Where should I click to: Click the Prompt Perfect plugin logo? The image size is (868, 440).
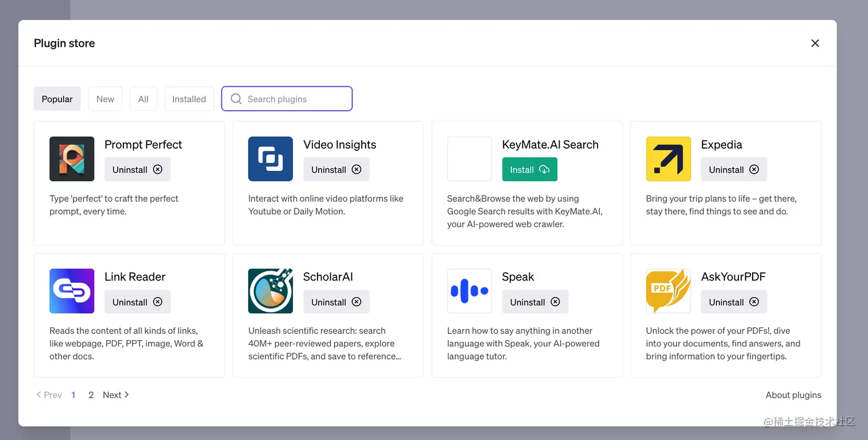(72, 159)
